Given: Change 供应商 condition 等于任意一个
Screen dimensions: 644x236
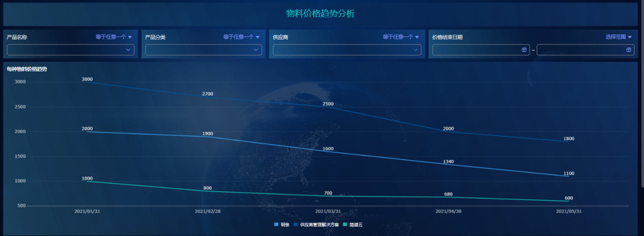Looking at the screenshot, I should pos(401,37).
